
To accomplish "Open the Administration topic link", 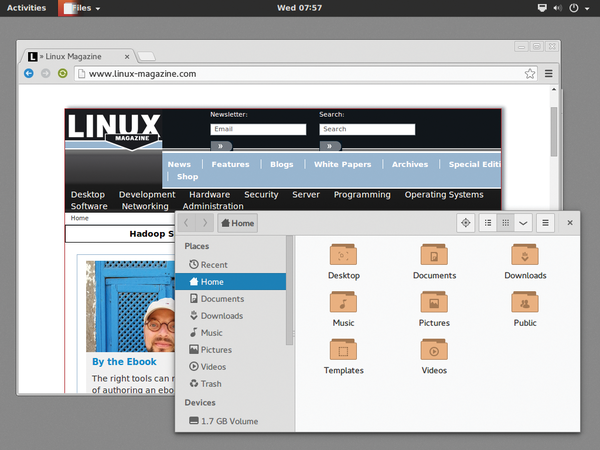I will click(x=213, y=206).
